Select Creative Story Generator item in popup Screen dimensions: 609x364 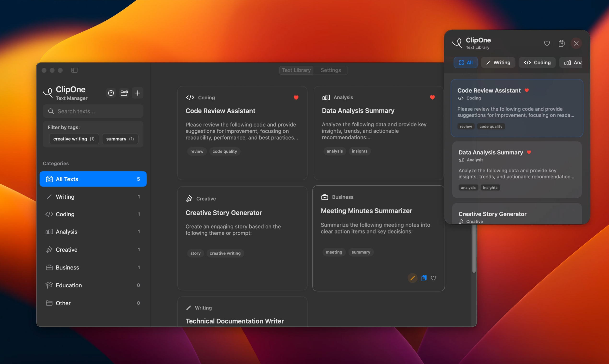(x=517, y=214)
